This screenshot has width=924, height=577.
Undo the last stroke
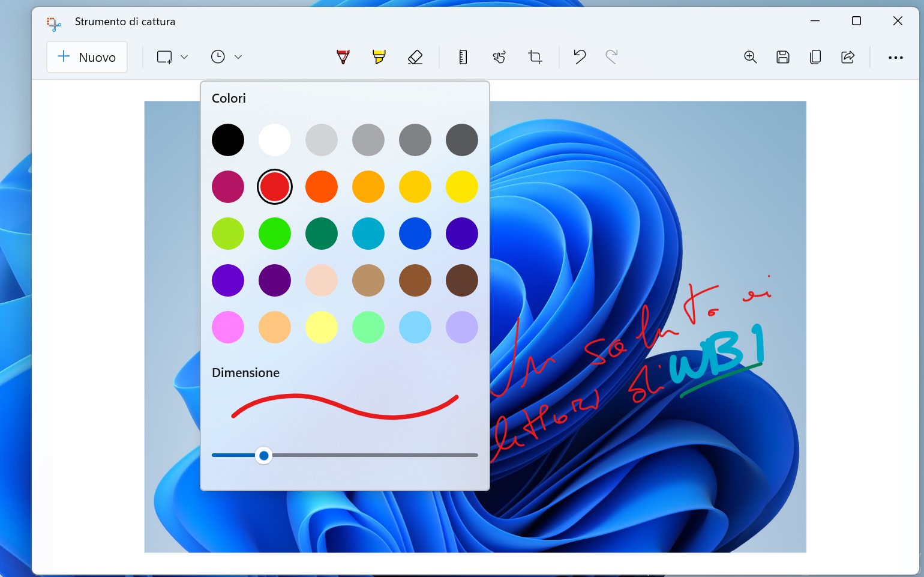[x=580, y=57]
